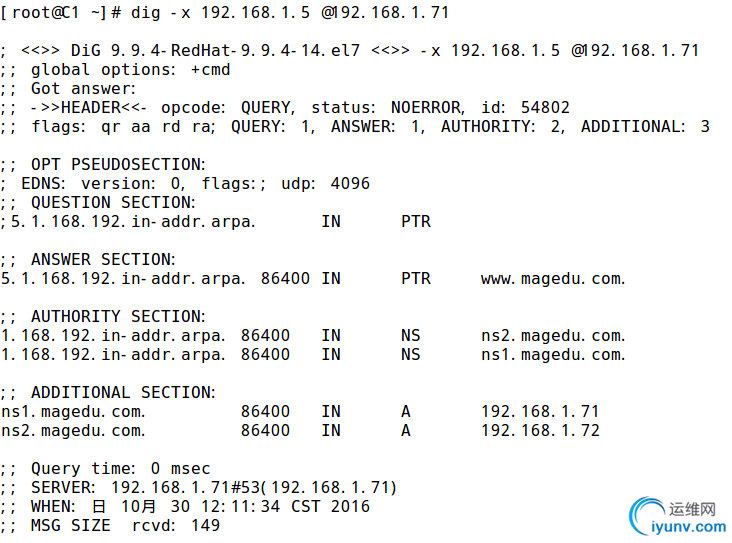Click the iyunv.com watermark logo
Image resolution: width=732 pixels, height=543 pixels.
[678, 515]
